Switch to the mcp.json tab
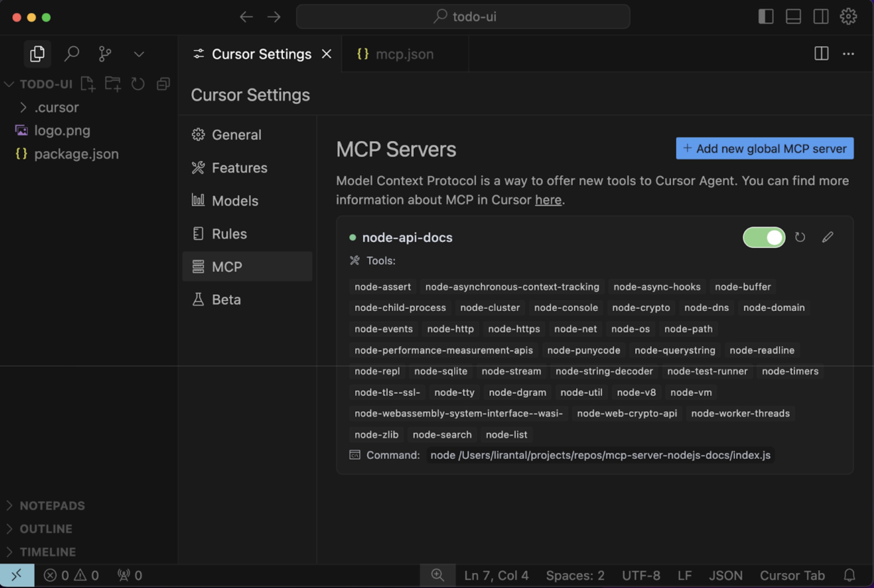This screenshot has height=588, width=874. (405, 54)
